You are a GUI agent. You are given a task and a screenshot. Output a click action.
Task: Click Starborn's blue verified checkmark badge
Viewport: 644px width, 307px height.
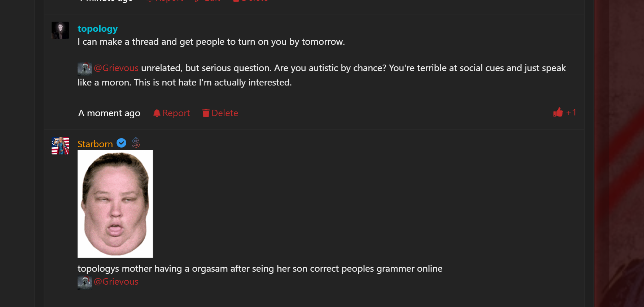[x=122, y=143]
